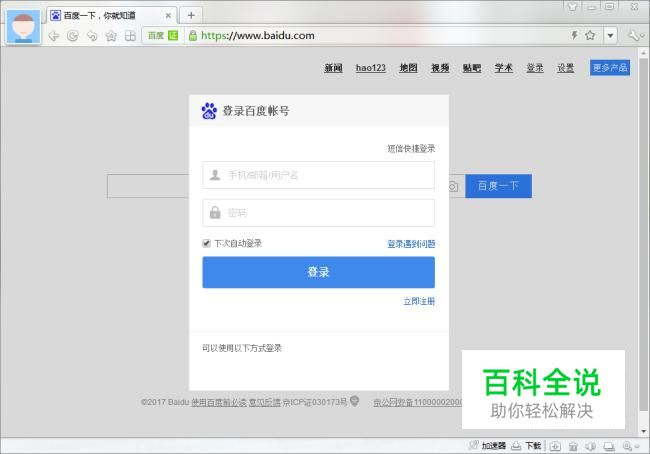Click the 密码 password field
Image resolution: width=650 pixels, height=454 pixels.
[318, 213]
